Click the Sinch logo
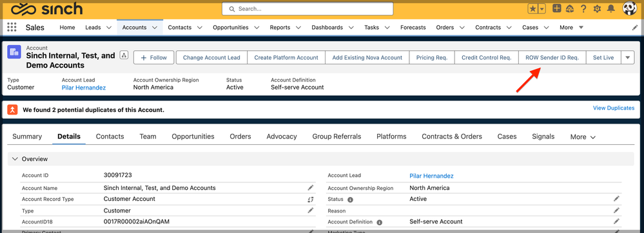 click(x=47, y=8)
